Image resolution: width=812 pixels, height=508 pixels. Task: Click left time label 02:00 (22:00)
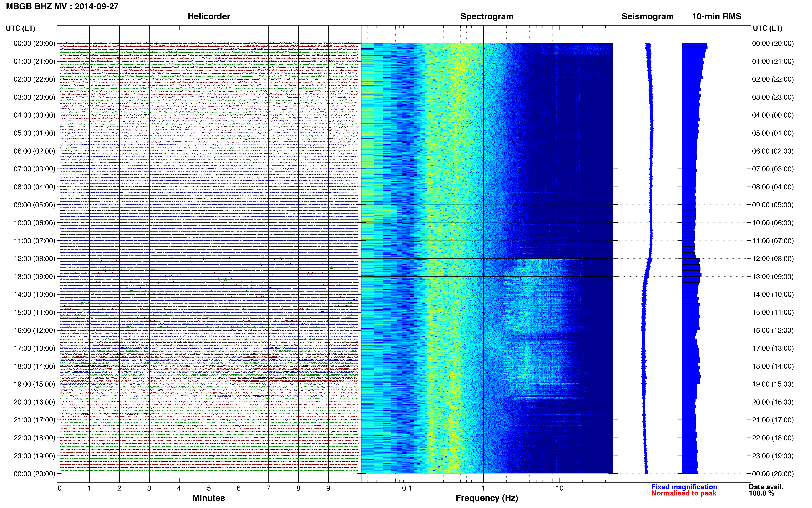click(34, 79)
